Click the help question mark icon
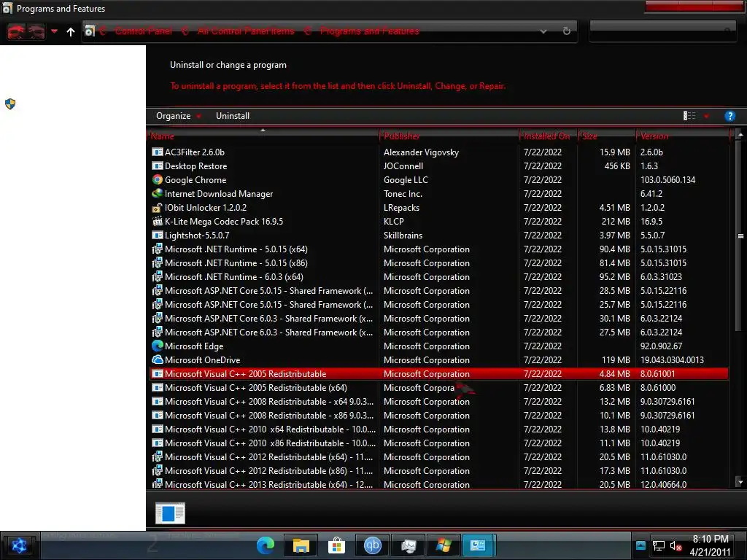 [x=729, y=116]
